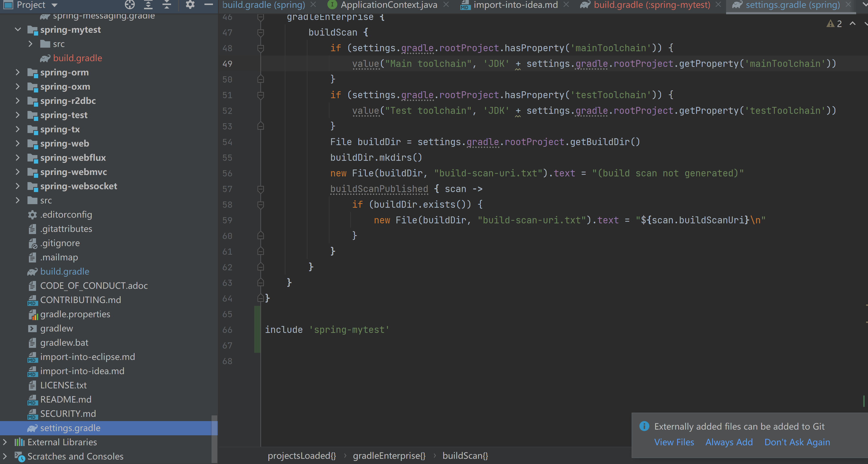The image size is (868, 464).
Task: Close the build.gradle (spring) tab
Action: coord(313,4)
